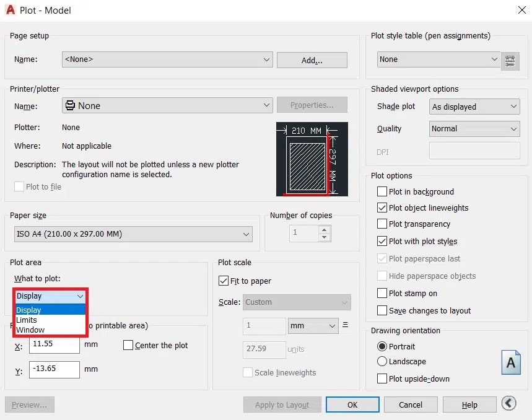Open the Printer/plotter Name dropdown
Screen dimensions: 532x420
167,106
